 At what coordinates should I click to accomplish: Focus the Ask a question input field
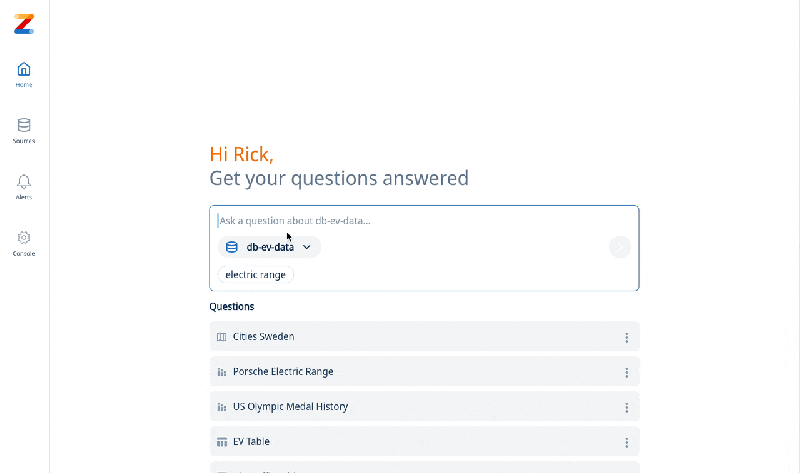[420, 220]
